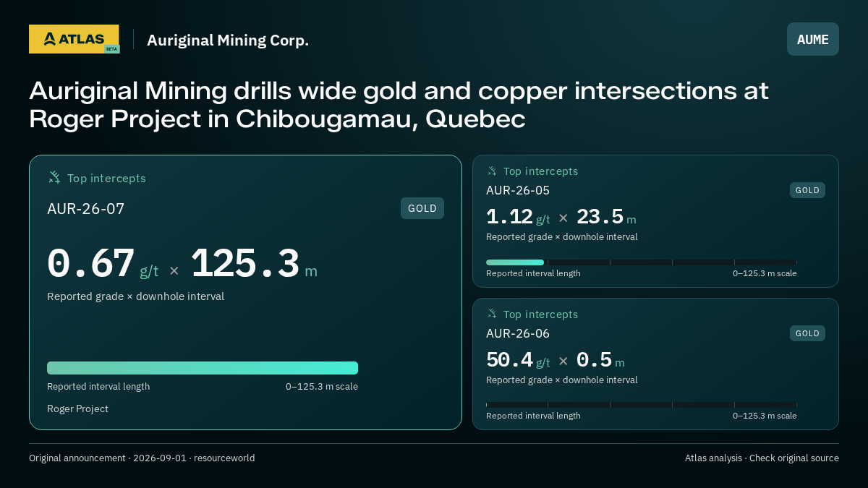Click the GOLD tag on AUR-26-07

422,208
